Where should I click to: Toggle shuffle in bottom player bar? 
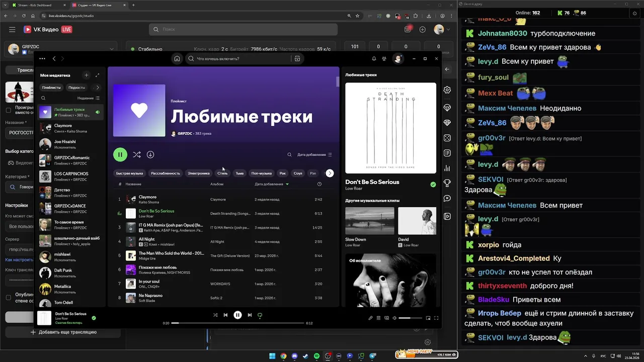tap(215, 315)
